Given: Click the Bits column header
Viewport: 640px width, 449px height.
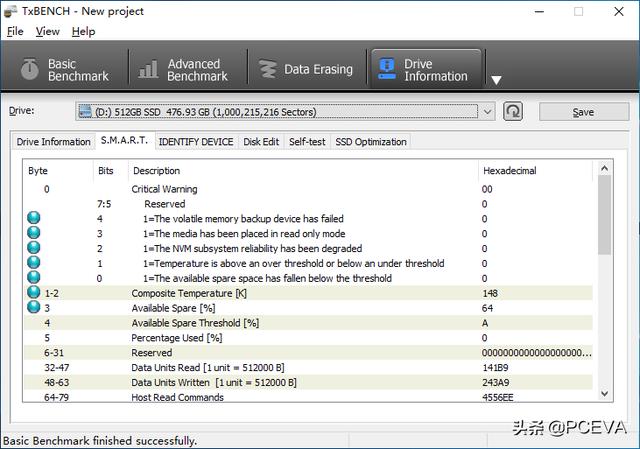Looking at the screenshot, I should (105, 171).
